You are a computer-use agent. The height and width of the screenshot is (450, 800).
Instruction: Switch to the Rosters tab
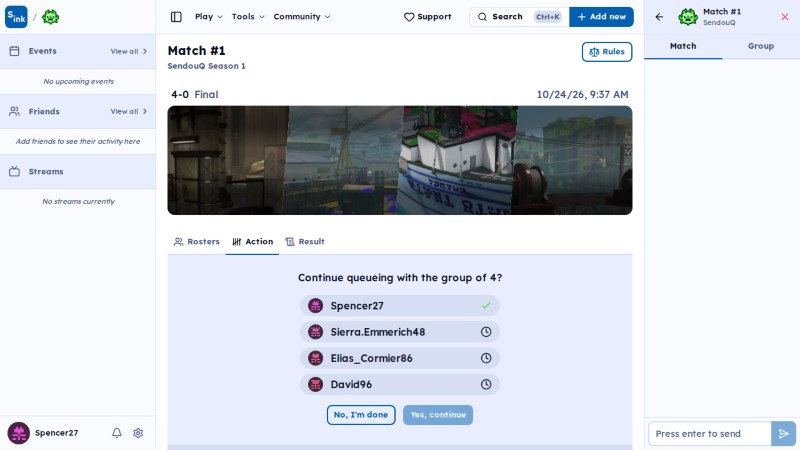coord(196,242)
